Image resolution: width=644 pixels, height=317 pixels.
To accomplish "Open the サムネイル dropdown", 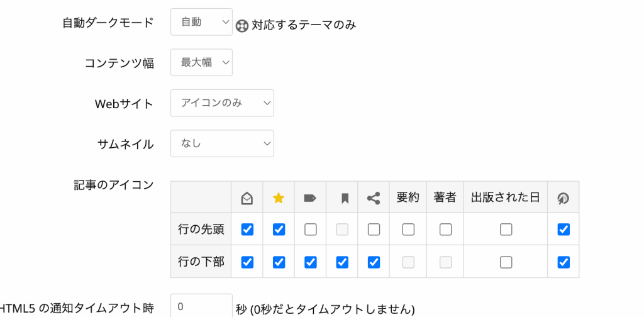I will pos(222,143).
